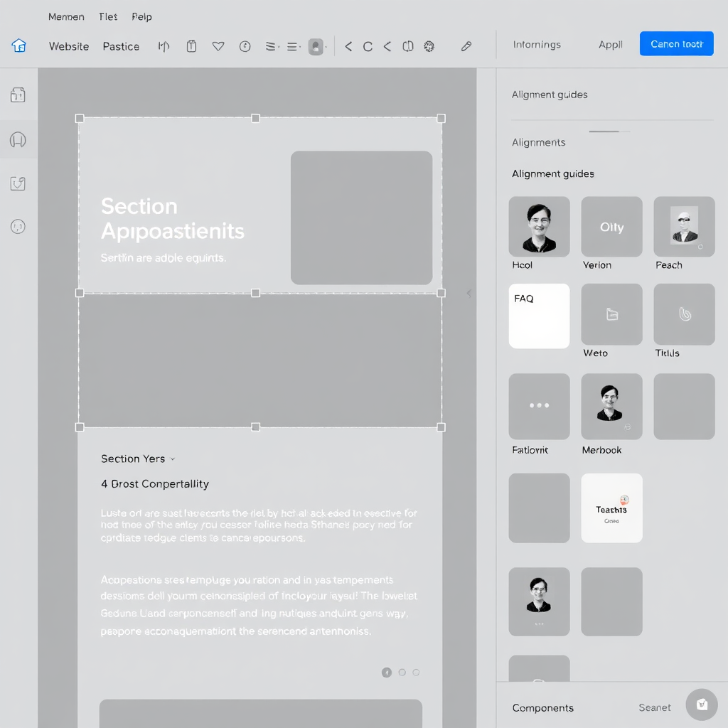Click the heart icon in toolbar
The image size is (728, 728).
coord(218,46)
